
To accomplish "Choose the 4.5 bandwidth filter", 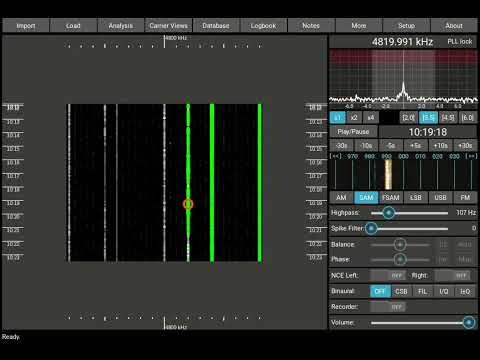I will 448,117.
